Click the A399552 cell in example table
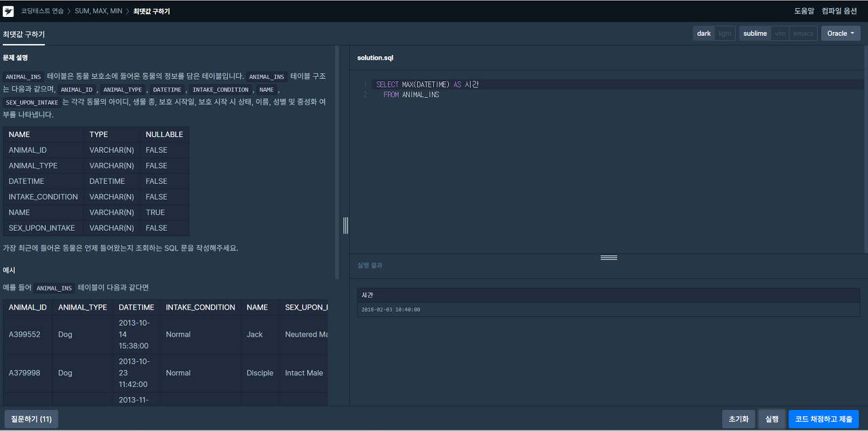Viewport: 868px width, 431px height. click(x=28, y=335)
